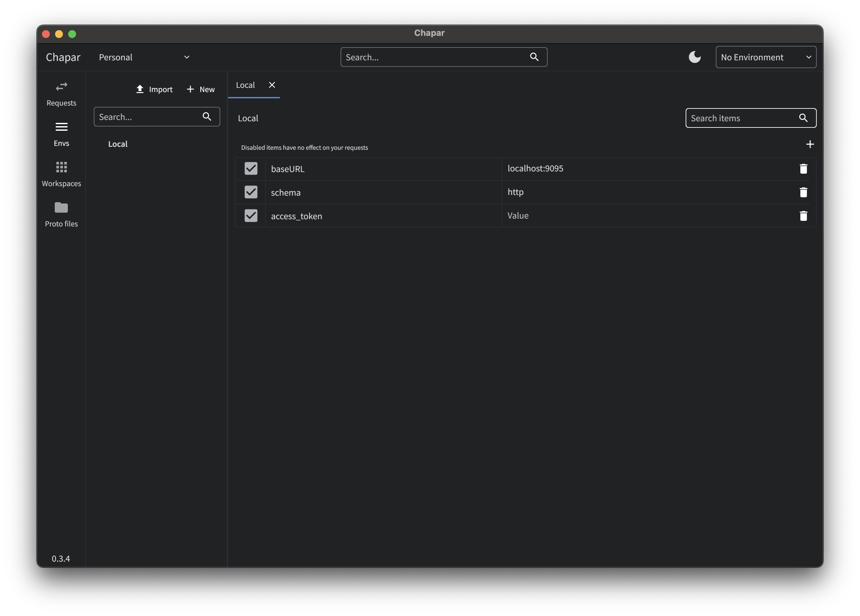
Task: Click the magnifier in the top search bar
Action: click(534, 57)
